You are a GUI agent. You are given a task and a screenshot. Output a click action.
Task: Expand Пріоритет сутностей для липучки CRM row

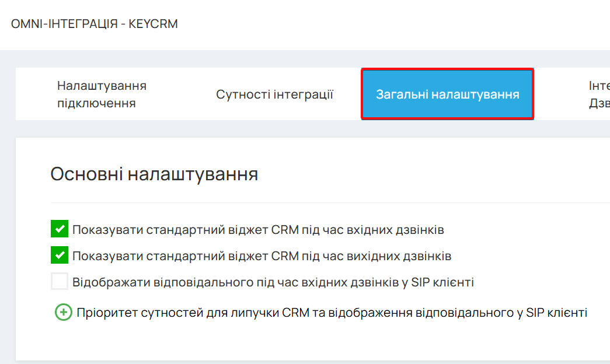[x=321, y=312]
